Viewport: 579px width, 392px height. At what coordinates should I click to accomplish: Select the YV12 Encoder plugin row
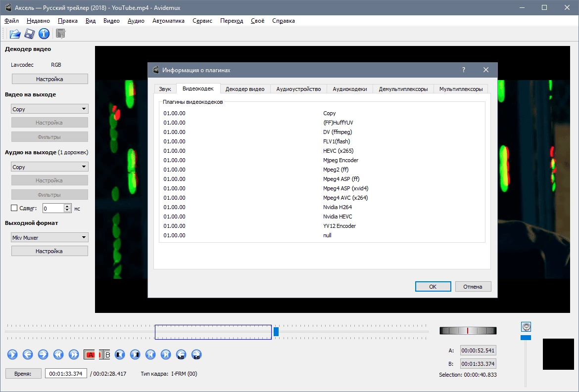322,226
